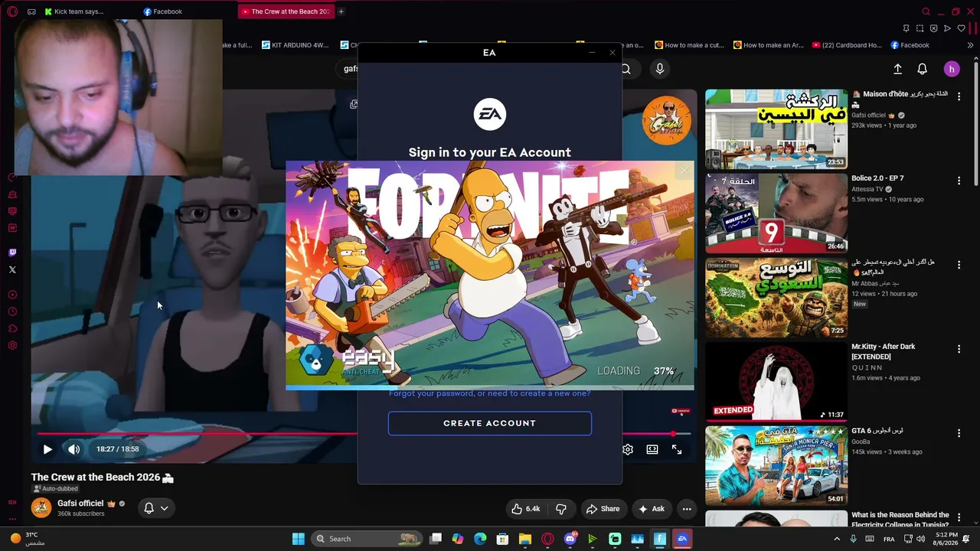Open Microsoft Edge from the taskbar
980x551 pixels.
pyautogui.click(x=480, y=539)
